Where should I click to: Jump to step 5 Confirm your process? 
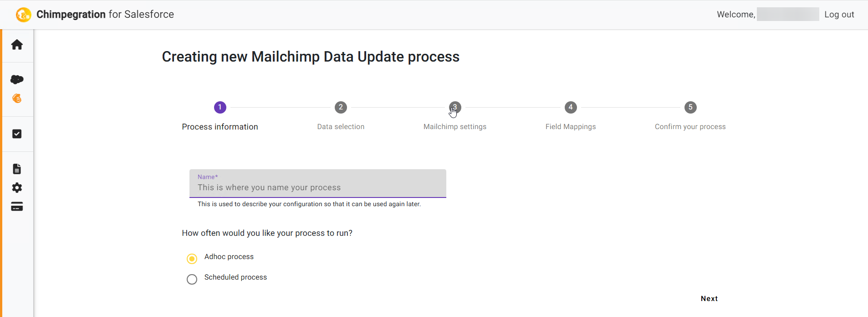pos(690,116)
